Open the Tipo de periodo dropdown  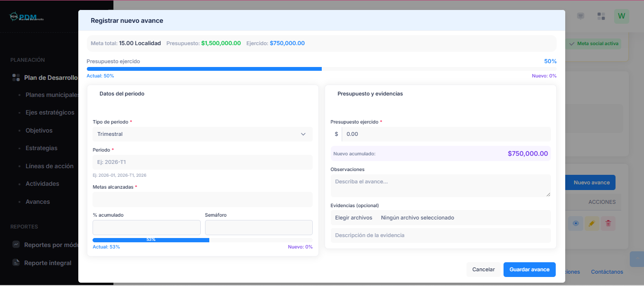[x=203, y=134]
